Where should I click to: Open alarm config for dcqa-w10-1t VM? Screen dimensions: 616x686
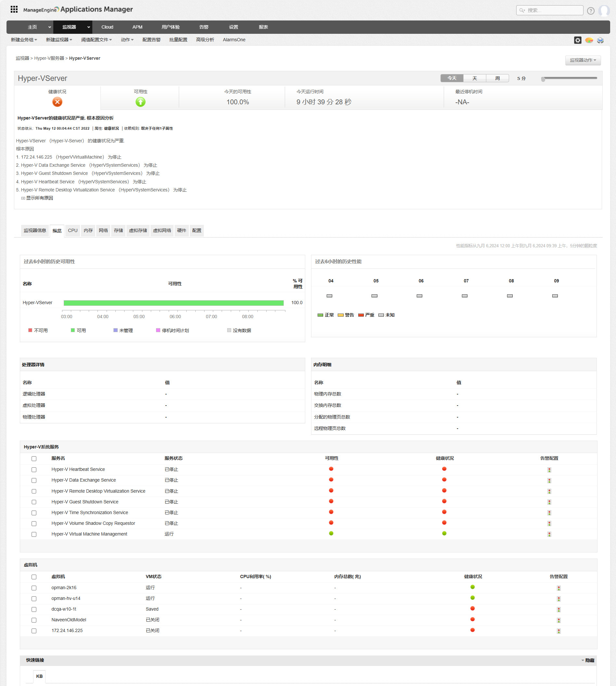559,610
